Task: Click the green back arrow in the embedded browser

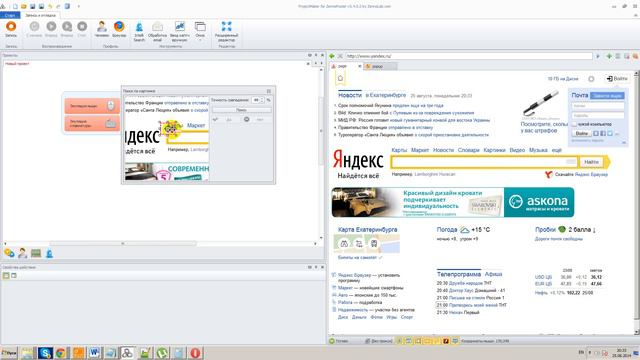Action: pos(332,56)
